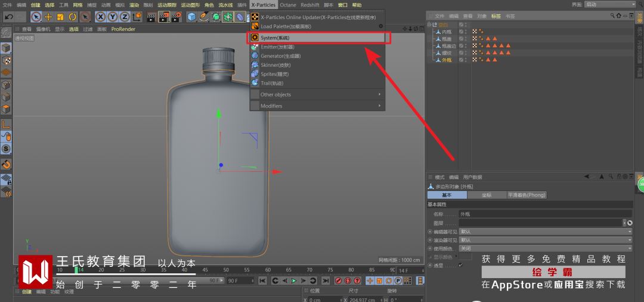Viewport: 644px width, 302px height.
Task: Open 使用颜色 dropdown
Action: [546, 249]
